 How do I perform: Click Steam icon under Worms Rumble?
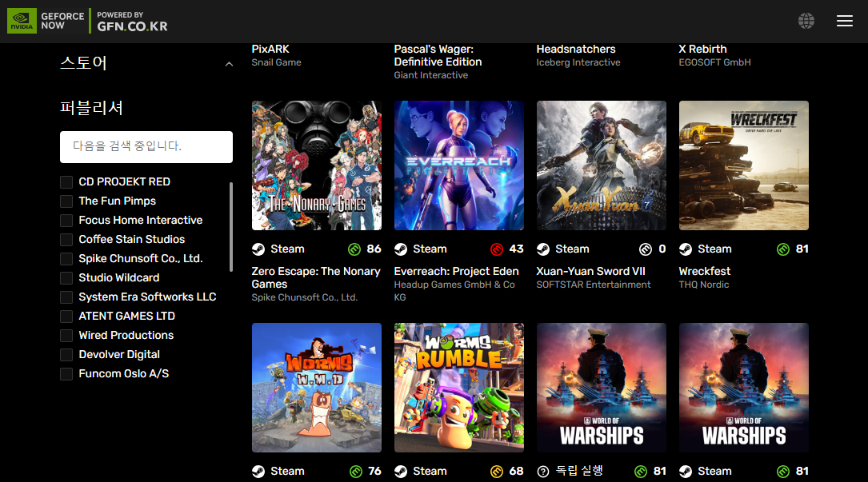pyautogui.click(x=400, y=472)
